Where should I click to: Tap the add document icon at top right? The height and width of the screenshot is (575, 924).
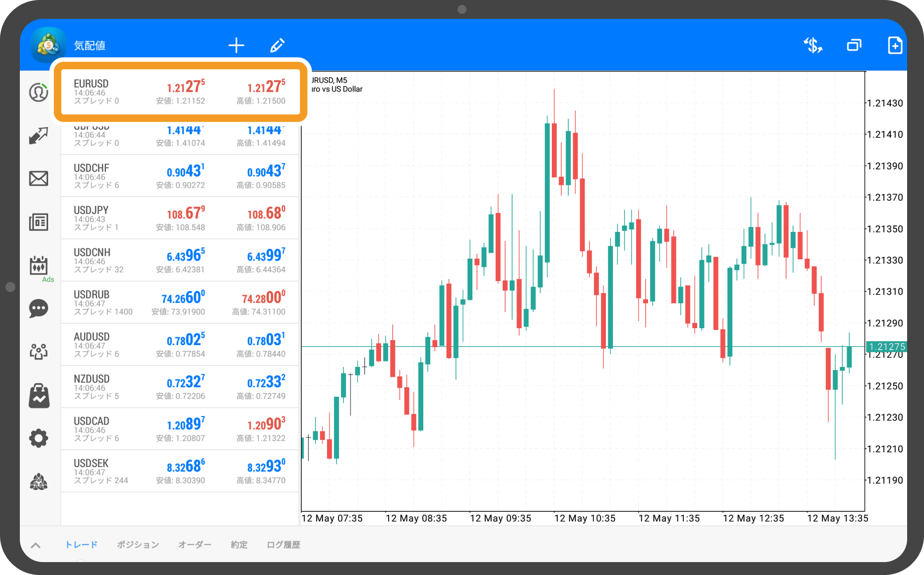[895, 46]
